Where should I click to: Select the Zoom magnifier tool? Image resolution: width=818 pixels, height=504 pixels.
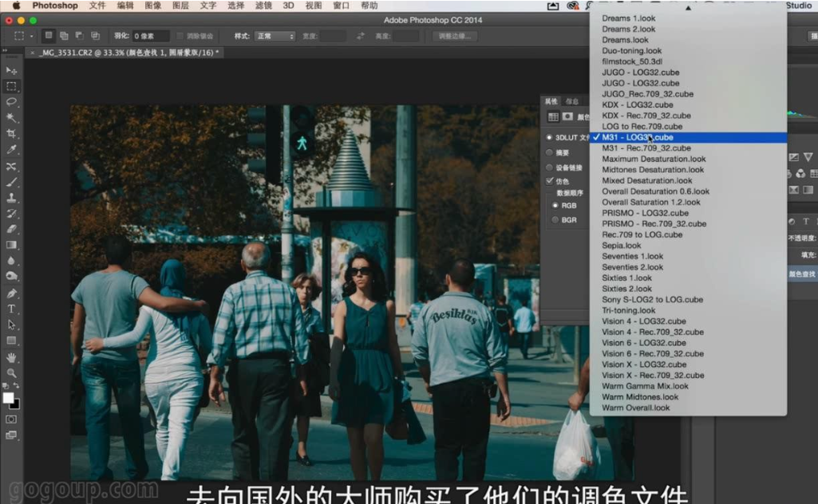11,372
